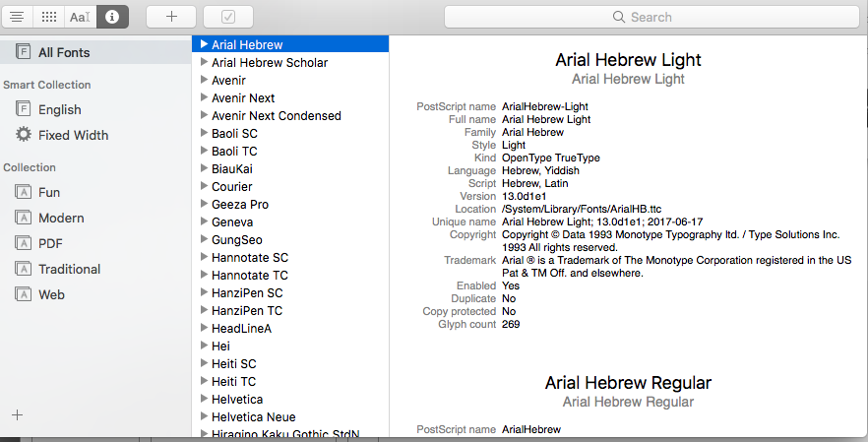Focus the Search field
Image resolution: width=868 pixels, height=442 pixels.
651,17
